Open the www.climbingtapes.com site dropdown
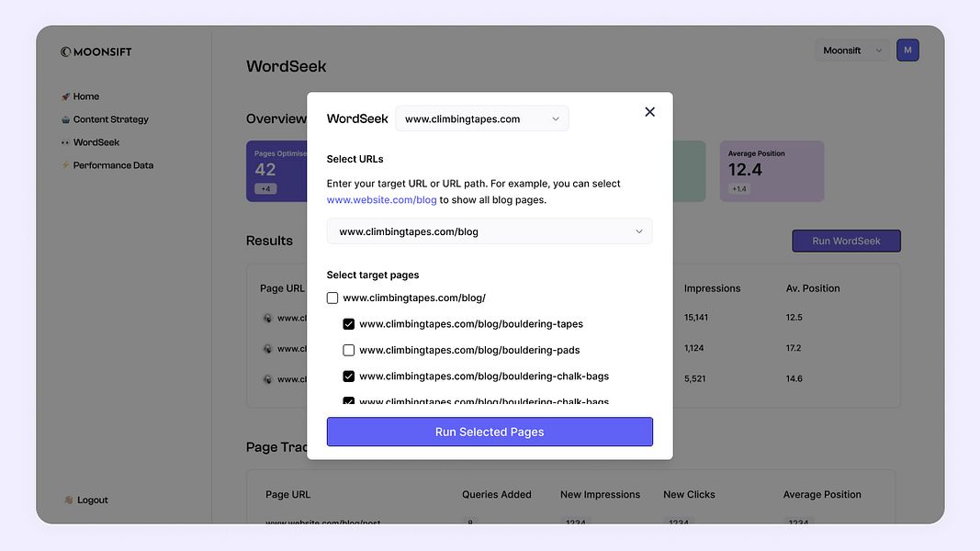The width and height of the screenshot is (980, 551). 481,118
